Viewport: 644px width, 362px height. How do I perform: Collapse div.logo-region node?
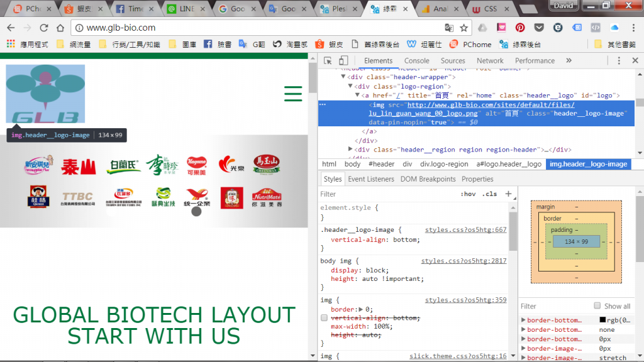click(350, 86)
